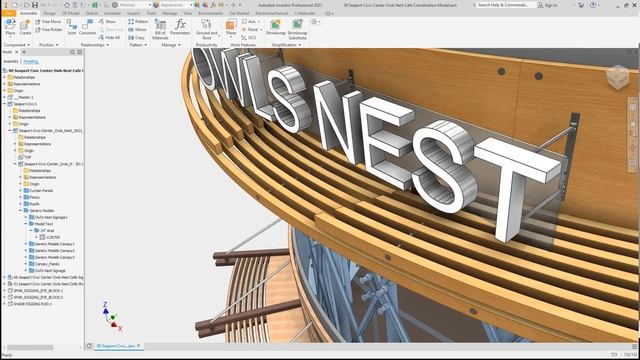Switch to the Annotate ribbon tab

[112, 13]
